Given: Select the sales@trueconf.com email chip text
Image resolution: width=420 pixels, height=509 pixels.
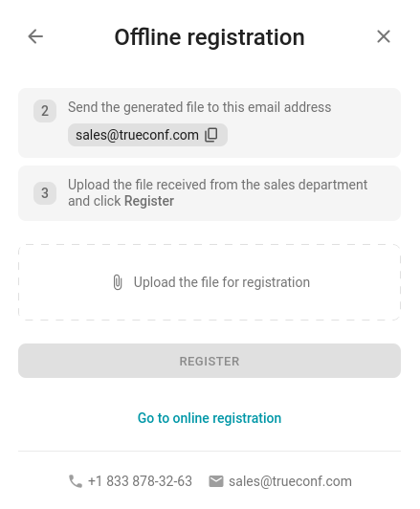Looking at the screenshot, I should [137, 135].
